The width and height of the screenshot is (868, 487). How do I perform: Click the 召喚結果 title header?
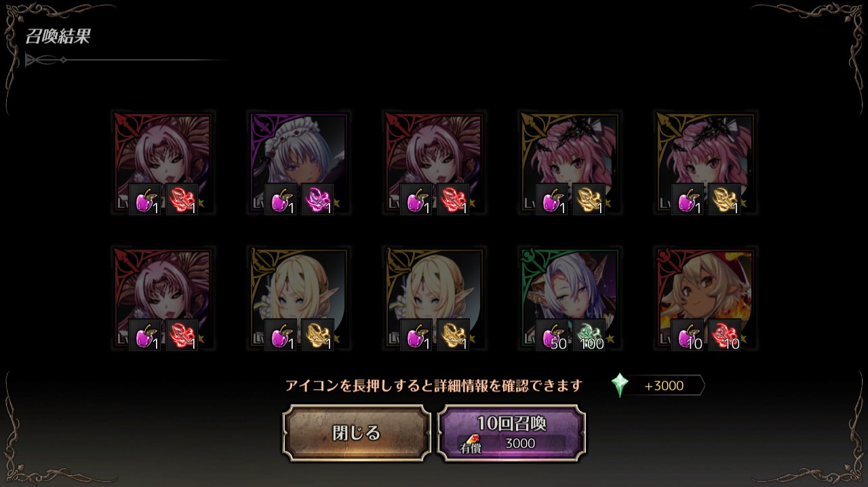click(x=58, y=37)
